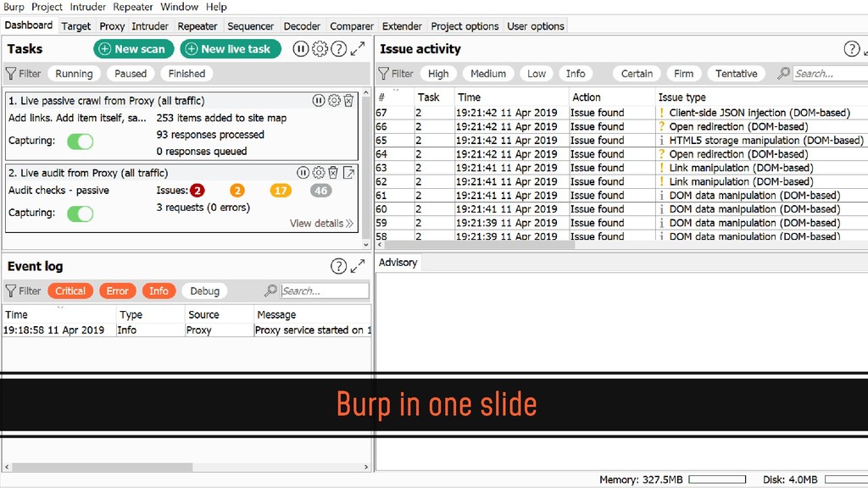Open Live audit task in new window

point(348,173)
